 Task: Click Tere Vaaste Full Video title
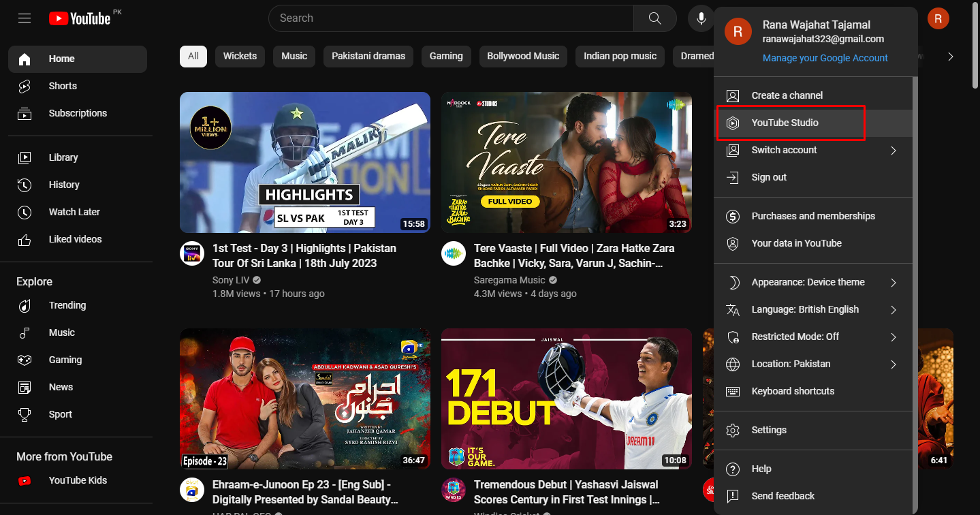pos(574,256)
